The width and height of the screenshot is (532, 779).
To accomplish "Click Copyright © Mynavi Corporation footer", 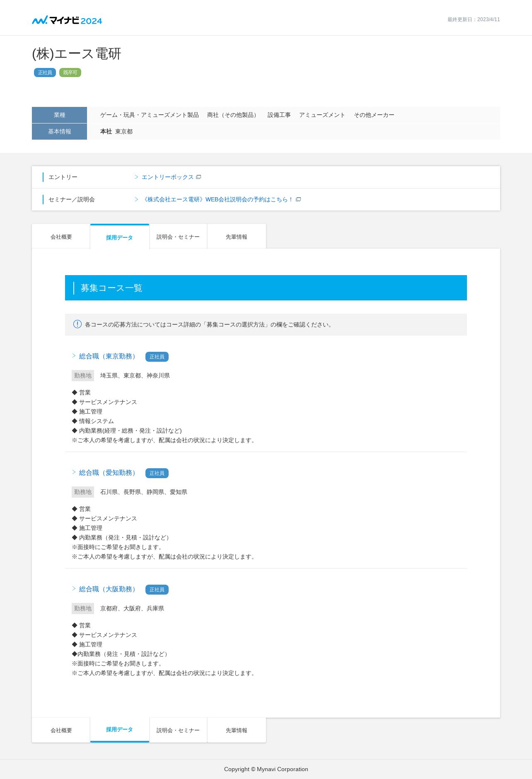I will click(266, 769).
